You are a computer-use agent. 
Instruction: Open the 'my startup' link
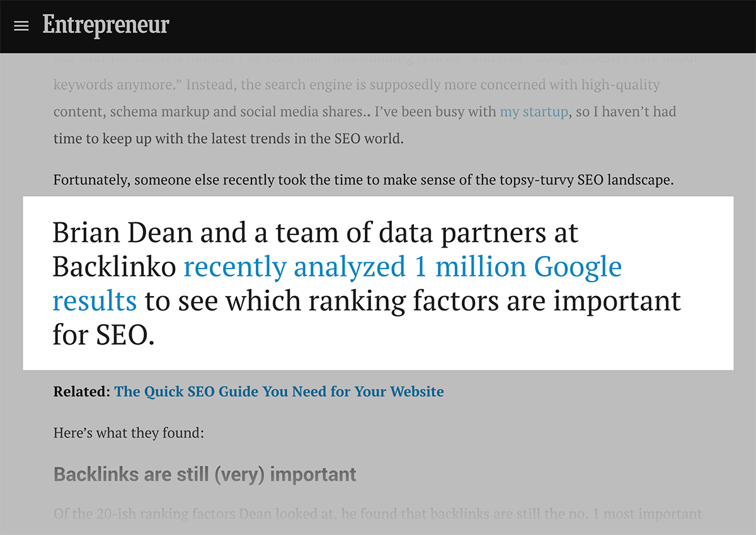click(x=534, y=112)
